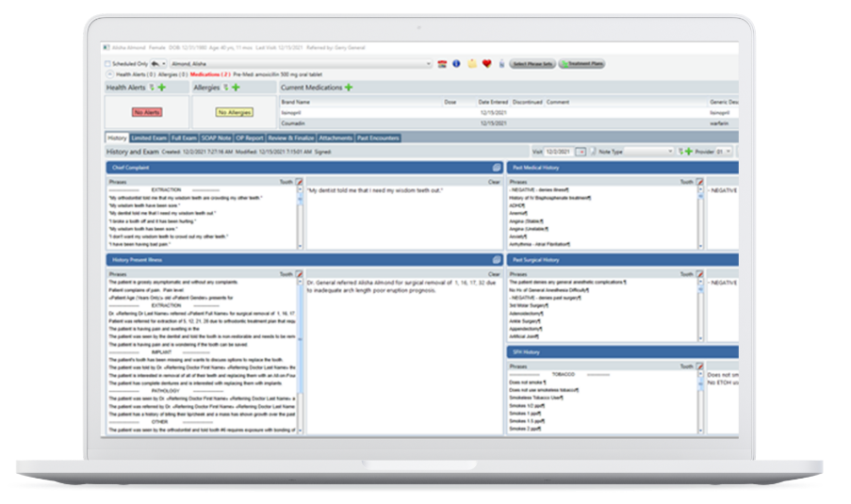Click the red No Alerts button
The width and height of the screenshot is (851, 504).
[x=147, y=112]
